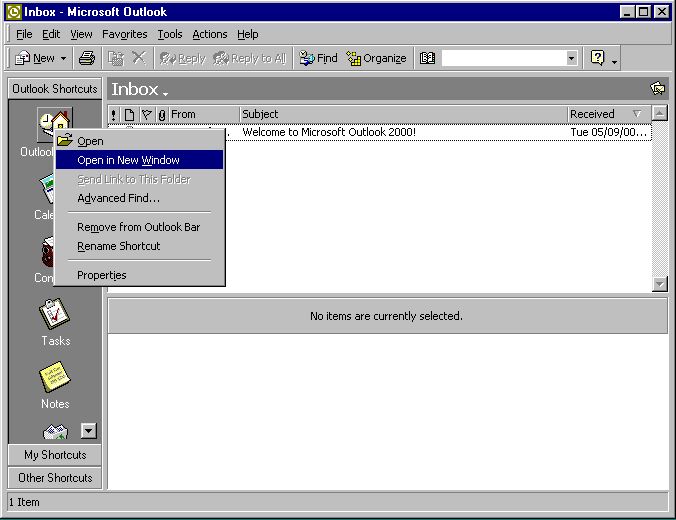This screenshot has width=676, height=520.
Task: Click the New mail message button
Action: [x=35, y=58]
